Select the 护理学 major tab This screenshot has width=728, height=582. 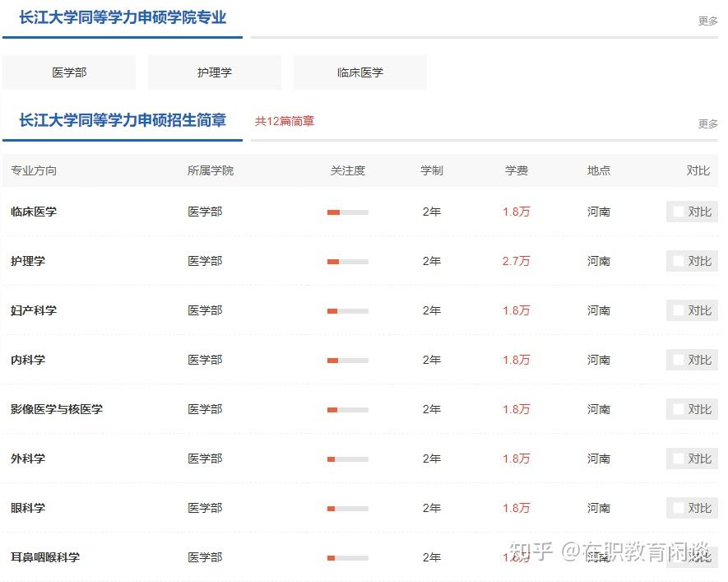click(x=215, y=72)
